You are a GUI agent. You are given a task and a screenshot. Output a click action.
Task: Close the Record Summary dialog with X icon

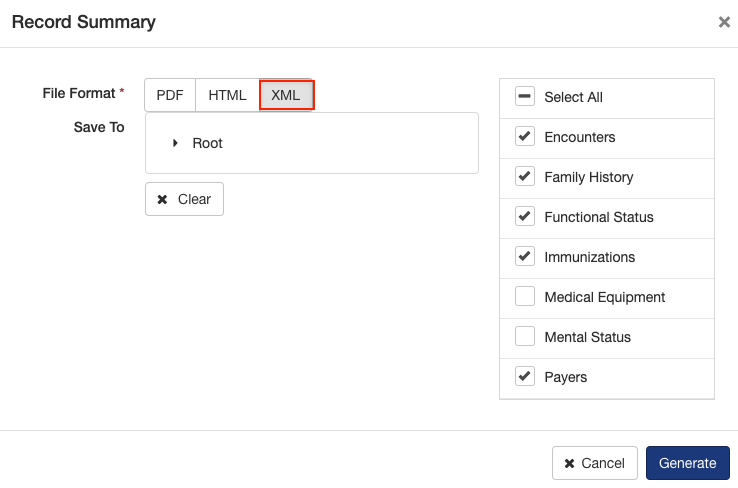click(724, 22)
